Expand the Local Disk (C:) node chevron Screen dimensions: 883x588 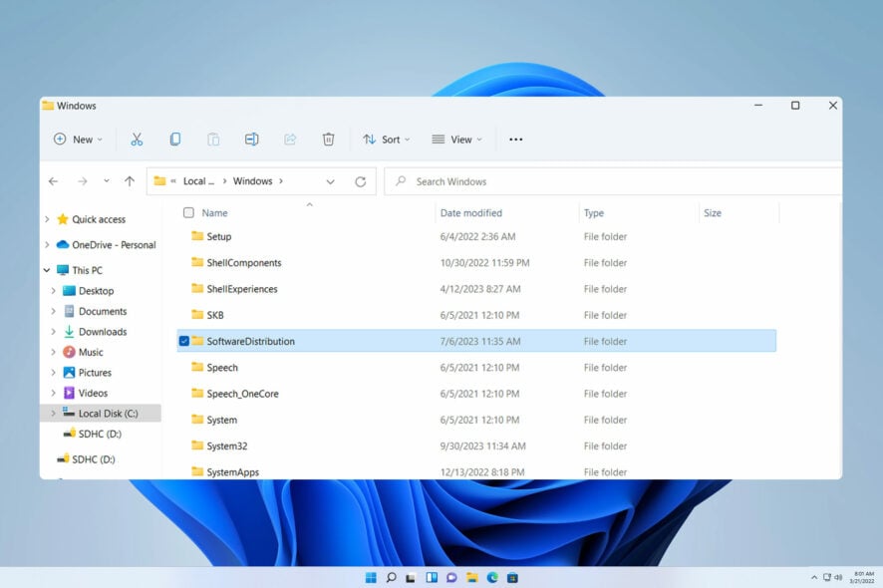54,413
